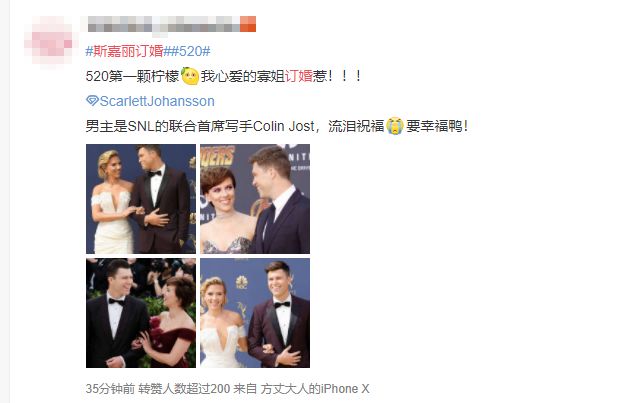Click the orange badge next to username
The width and height of the screenshot is (634, 403).
coord(248,24)
